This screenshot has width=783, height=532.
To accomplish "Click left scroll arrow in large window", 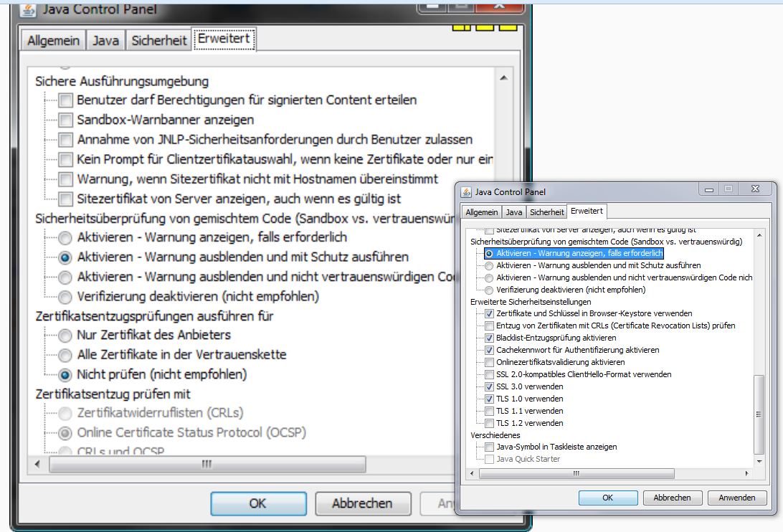I will (37, 464).
